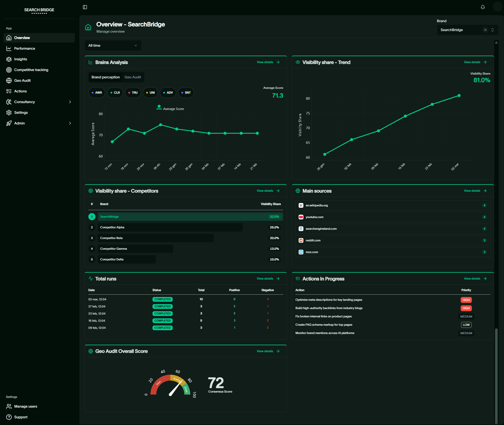Open Competitive tracking in the sidebar
This screenshot has height=425, width=504.
(x=31, y=70)
